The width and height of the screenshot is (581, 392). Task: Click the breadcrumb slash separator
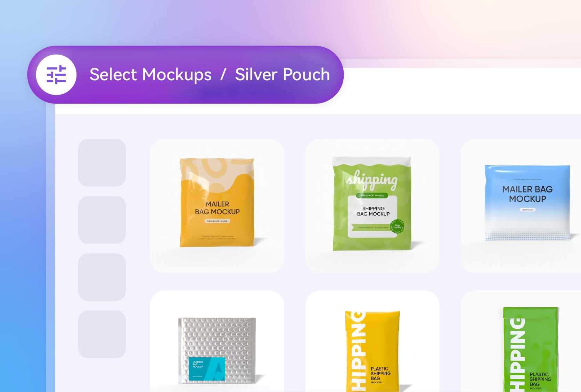[x=223, y=75]
